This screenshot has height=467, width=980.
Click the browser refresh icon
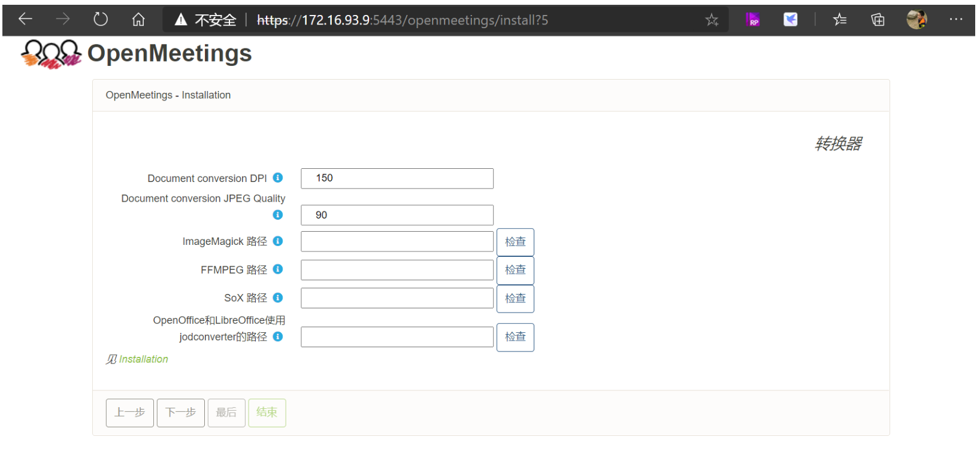coord(101,20)
